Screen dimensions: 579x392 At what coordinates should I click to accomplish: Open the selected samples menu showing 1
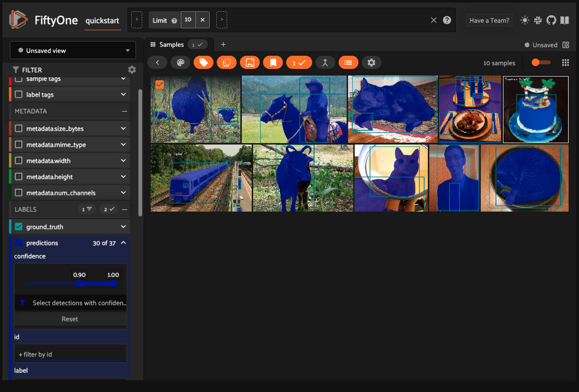[x=299, y=62]
